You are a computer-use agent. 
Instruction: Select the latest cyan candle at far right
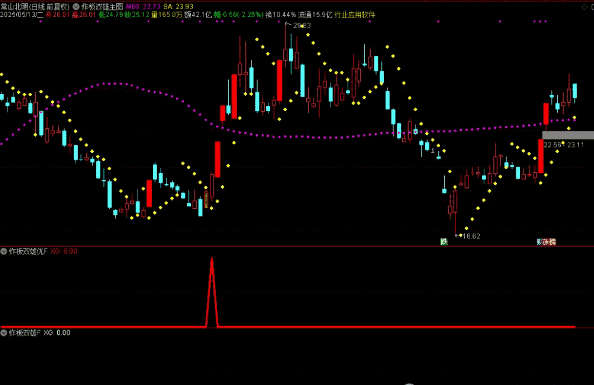coord(575,91)
